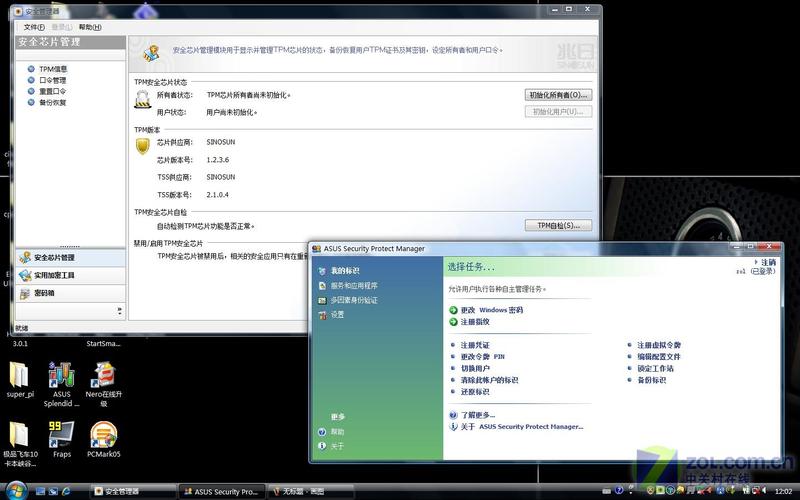Viewport: 800px width, 500px height.
Task: Open 服务和应用程序 in ASUS Security Protect Manager
Action: pos(354,286)
